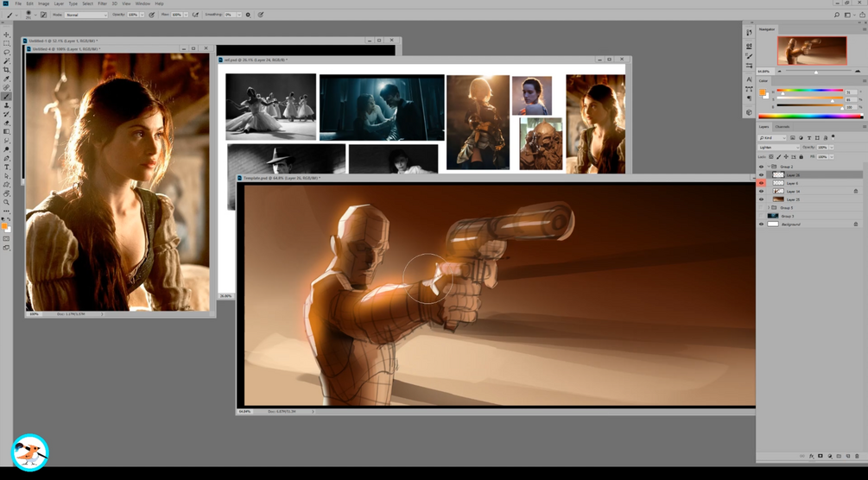This screenshot has width=868, height=480.
Task: Switch to the Channels tab
Action: tap(782, 127)
